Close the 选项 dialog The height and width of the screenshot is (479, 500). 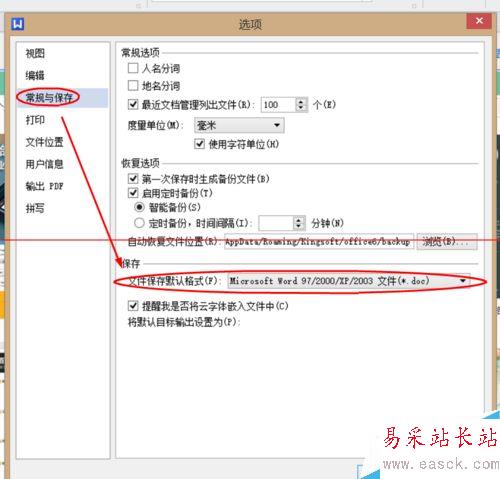click(x=479, y=21)
